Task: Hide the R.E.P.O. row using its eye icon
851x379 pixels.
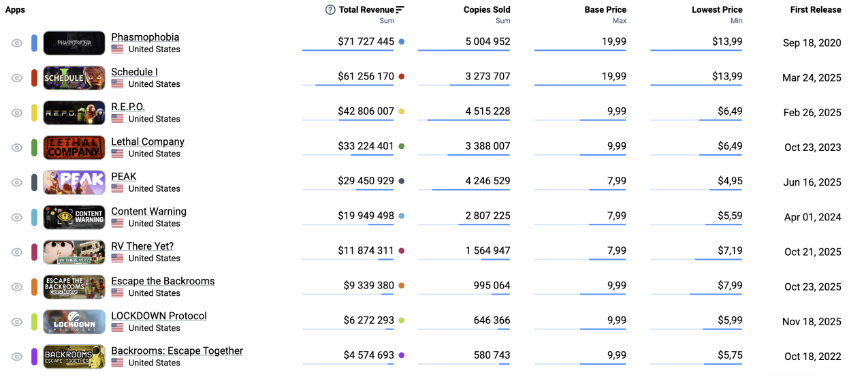Action: 17,112
